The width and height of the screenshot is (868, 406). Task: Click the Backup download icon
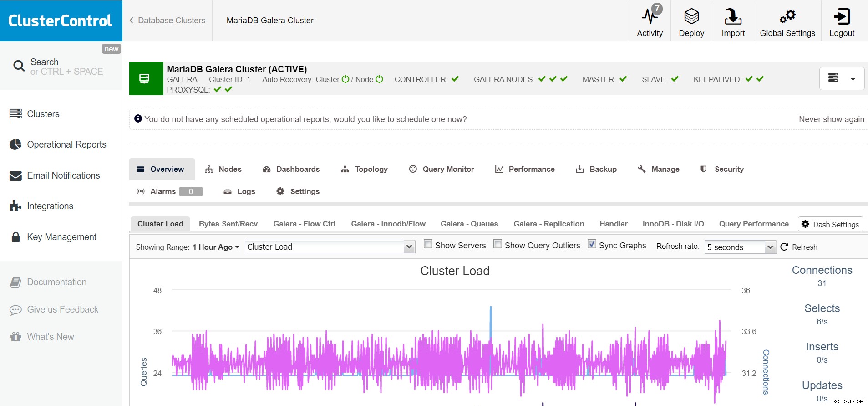tap(579, 169)
